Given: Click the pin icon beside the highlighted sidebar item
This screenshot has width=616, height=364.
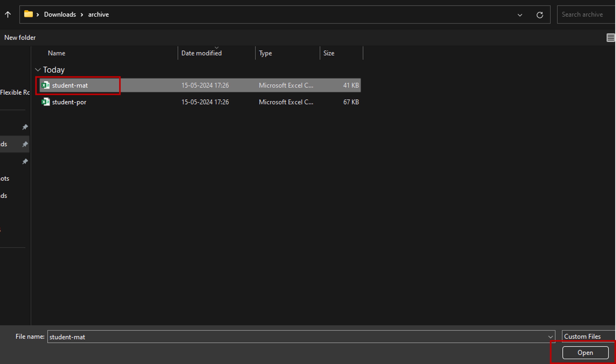Looking at the screenshot, I should pyautogui.click(x=25, y=144).
